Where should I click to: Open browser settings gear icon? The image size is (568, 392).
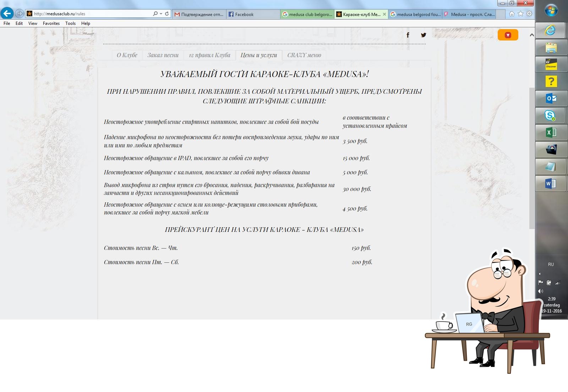(x=529, y=14)
